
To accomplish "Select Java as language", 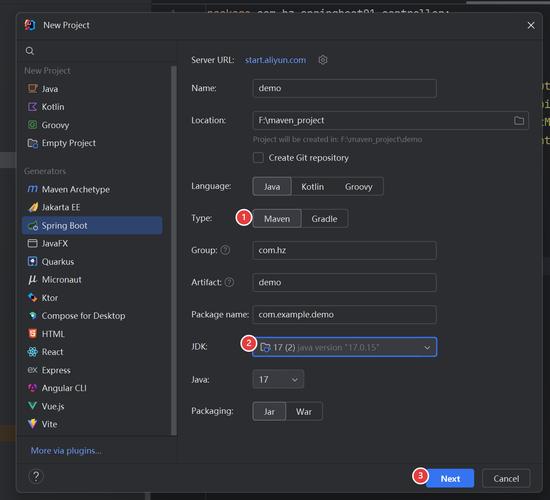I will click(272, 186).
